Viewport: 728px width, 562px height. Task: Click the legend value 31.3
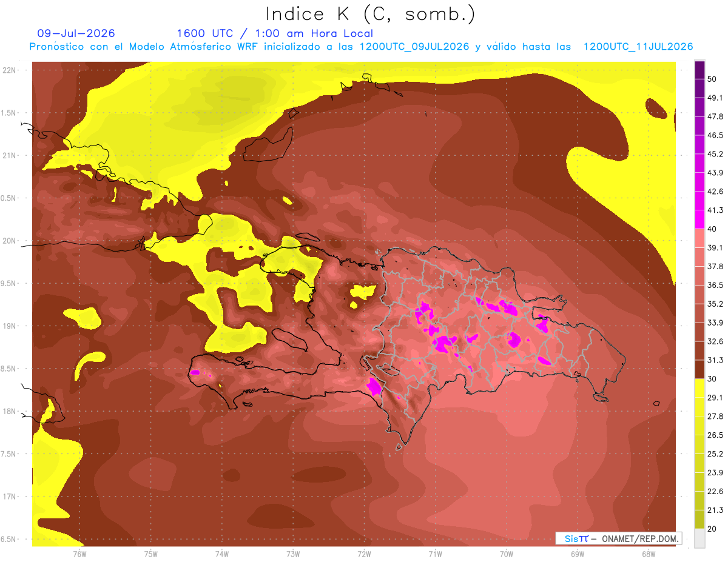715,360
